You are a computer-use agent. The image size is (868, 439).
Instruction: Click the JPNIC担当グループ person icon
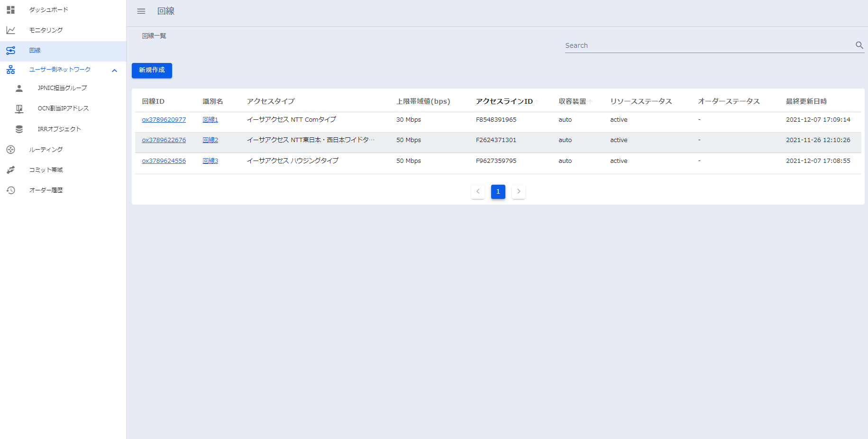(x=19, y=89)
